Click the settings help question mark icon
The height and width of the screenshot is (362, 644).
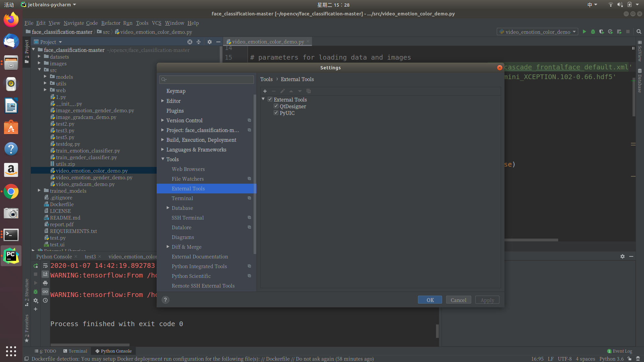165,300
